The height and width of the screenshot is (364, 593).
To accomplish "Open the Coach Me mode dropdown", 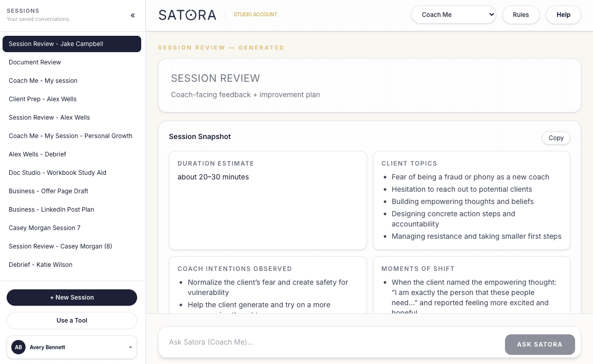I will coord(453,14).
